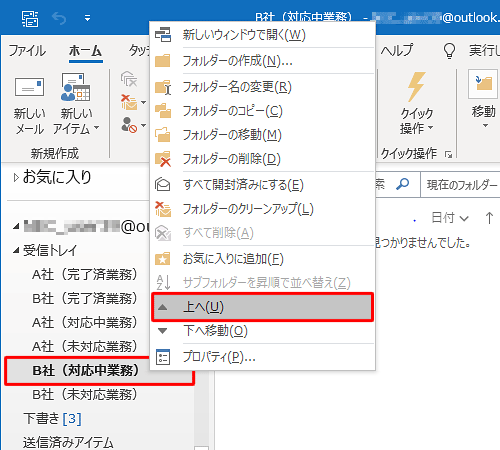
Task: Toggle sort order with the up arrow
Action: (x=489, y=218)
